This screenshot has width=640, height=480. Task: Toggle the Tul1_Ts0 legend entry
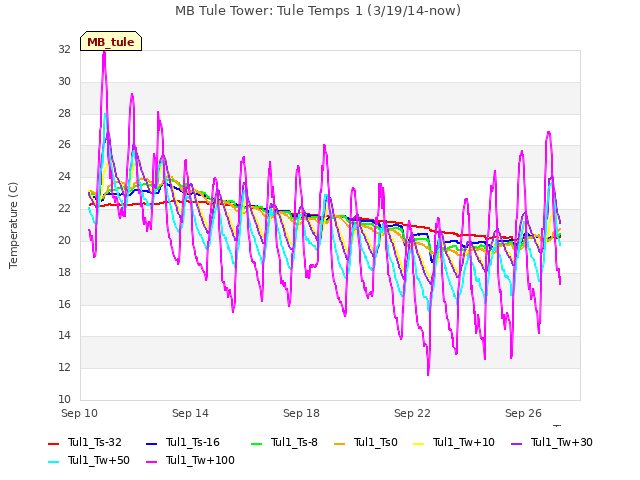tap(365, 442)
